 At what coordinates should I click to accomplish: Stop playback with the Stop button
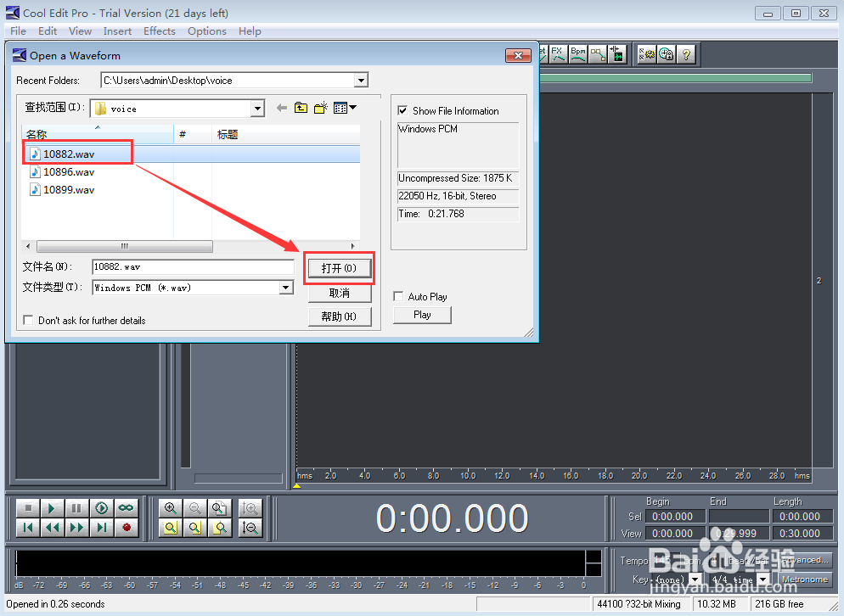point(28,508)
